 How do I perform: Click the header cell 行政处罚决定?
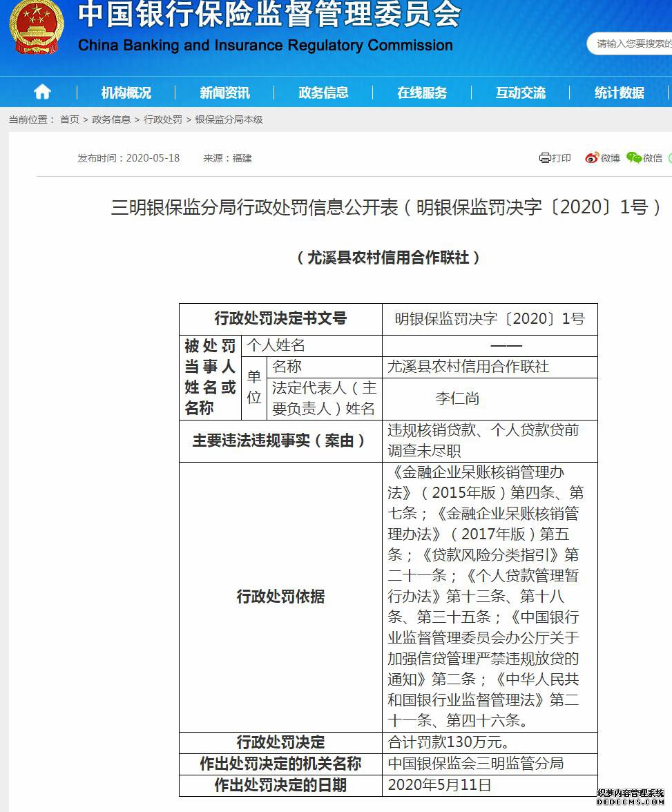coord(280,742)
